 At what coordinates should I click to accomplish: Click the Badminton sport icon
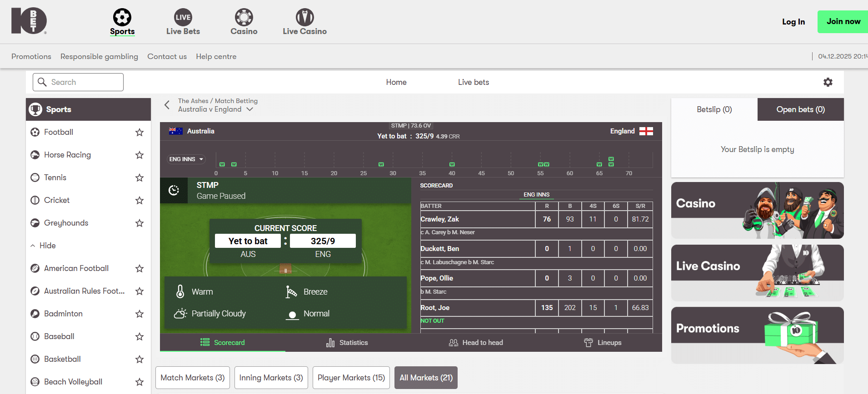[35, 314]
